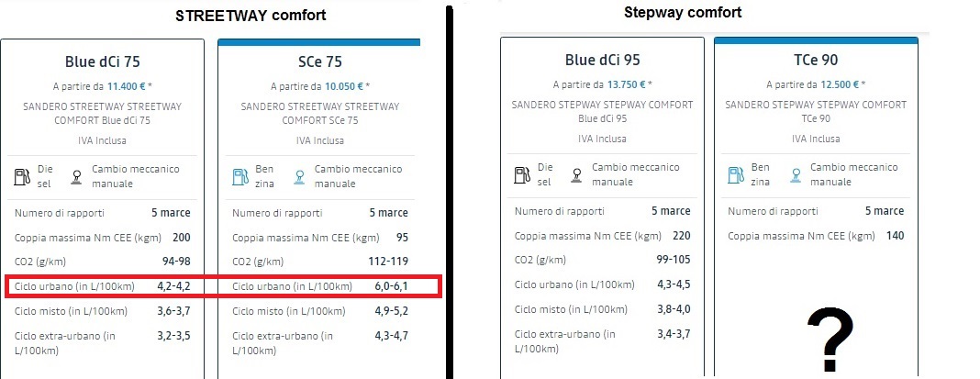Click the petrol pump icon in SCe 75 card
The height and width of the screenshot is (379, 980).
coord(240,175)
